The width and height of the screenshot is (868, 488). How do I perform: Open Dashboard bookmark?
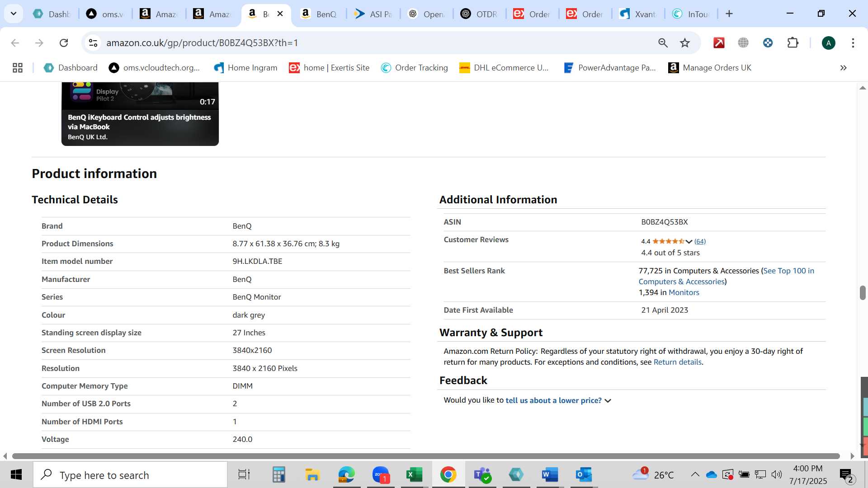pyautogui.click(x=71, y=68)
